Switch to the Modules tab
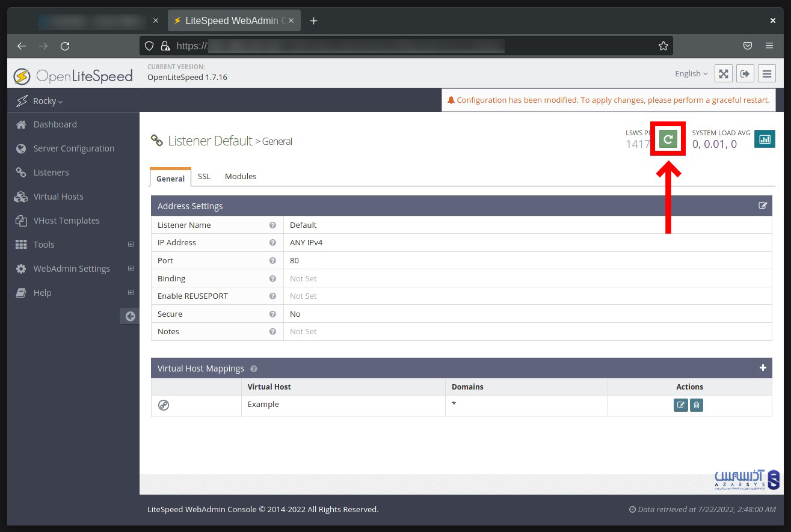Image resolution: width=791 pixels, height=532 pixels. tap(241, 176)
